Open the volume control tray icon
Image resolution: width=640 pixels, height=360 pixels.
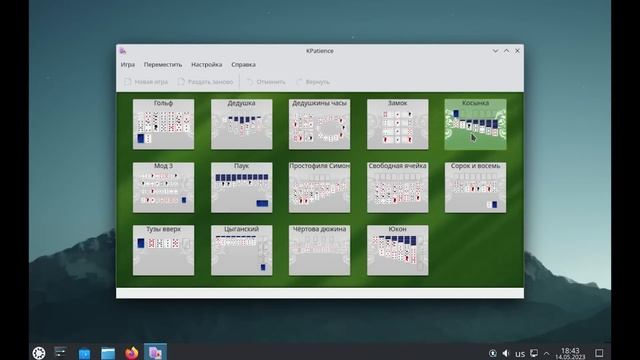(x=506, y=353)
